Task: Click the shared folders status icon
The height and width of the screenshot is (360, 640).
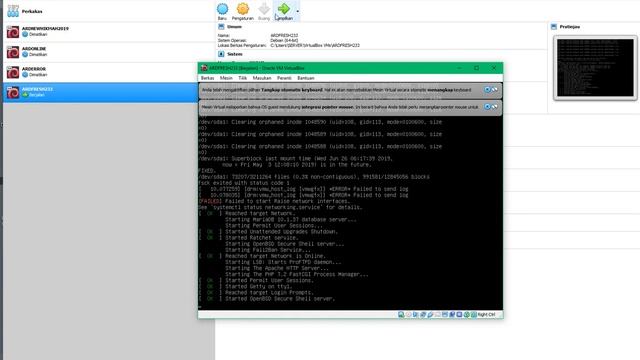Action: 437,315
